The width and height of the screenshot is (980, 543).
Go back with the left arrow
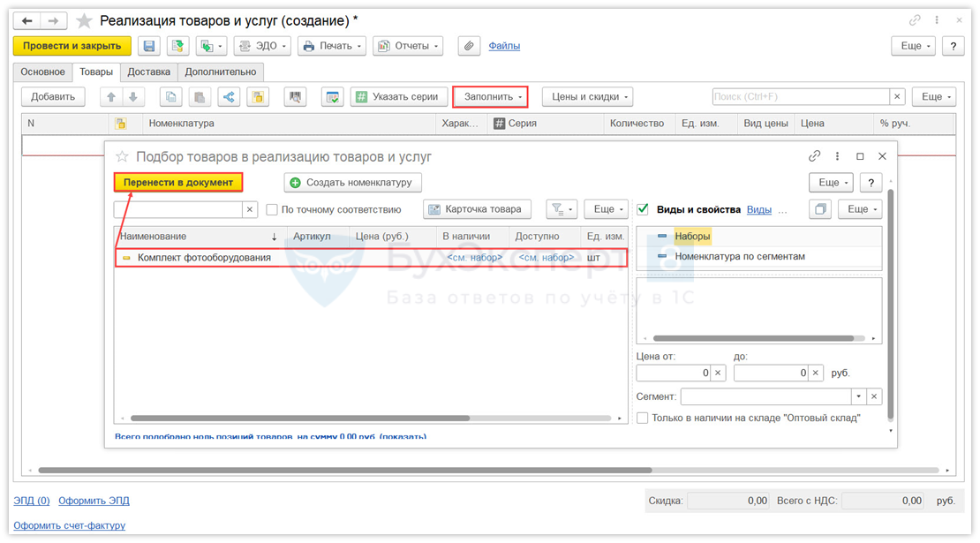26,20
